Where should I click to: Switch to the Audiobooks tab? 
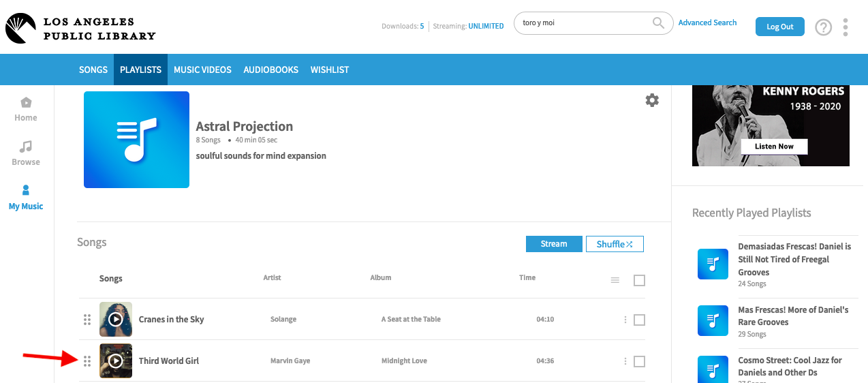(x=271, y=70)
